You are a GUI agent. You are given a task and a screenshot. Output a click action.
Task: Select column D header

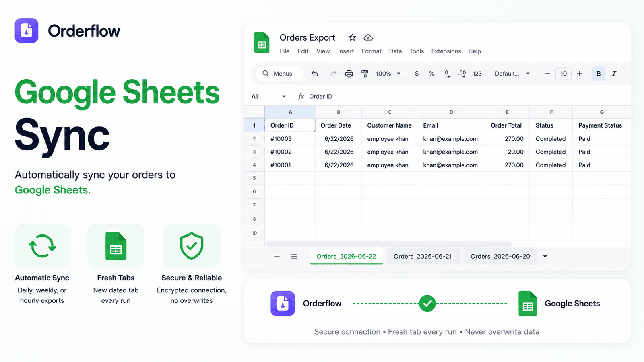click(451, 112)
